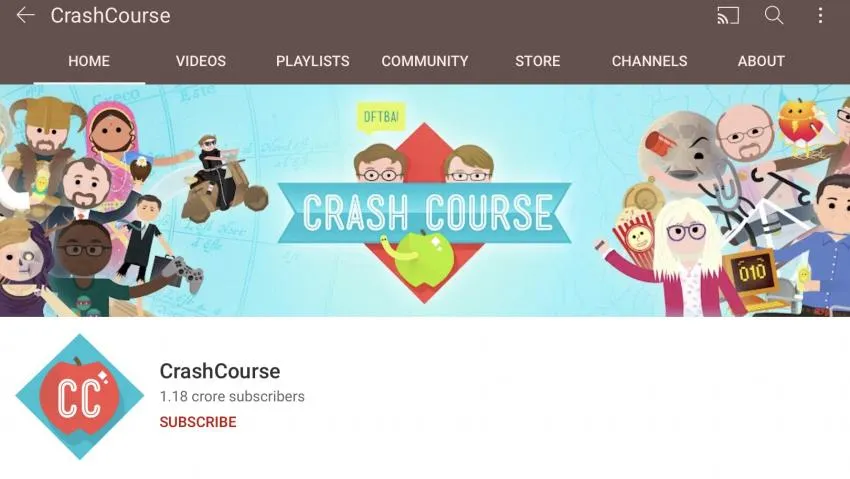Click the 010 computer monitor illustration
Image resolution: width=850 pixels, height=479 pixels.
(753, 272)
